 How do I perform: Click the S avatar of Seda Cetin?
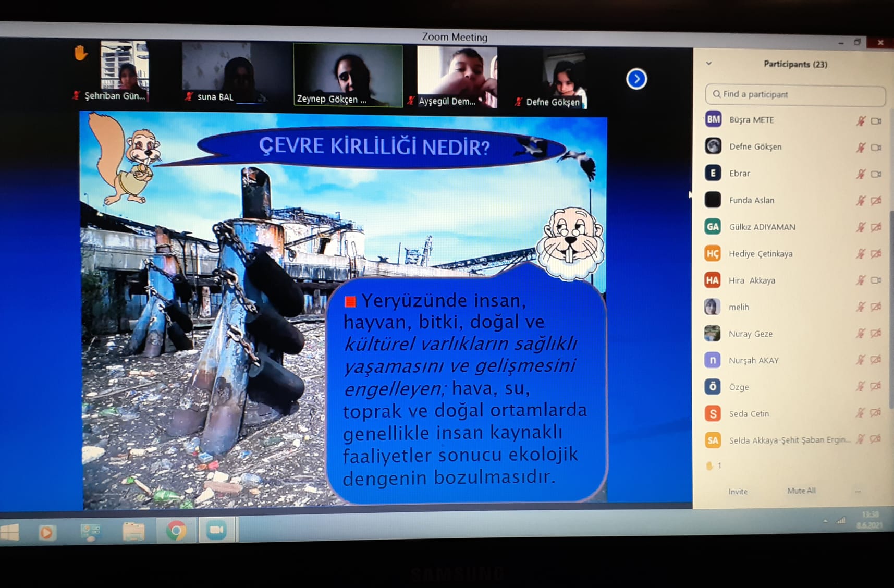[713, 413]
